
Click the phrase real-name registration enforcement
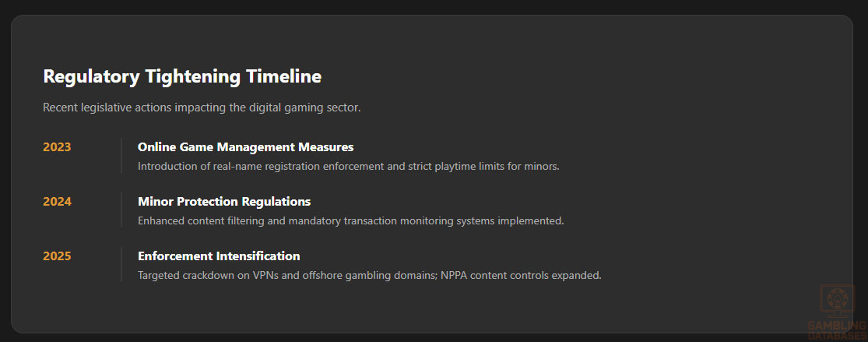pos(280,166)
